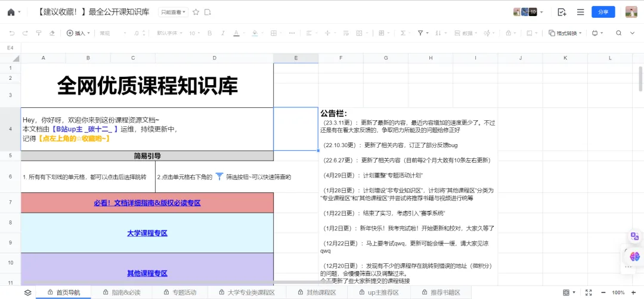
Task: Click the clear formatting eraser
Action: pos(52,33)
